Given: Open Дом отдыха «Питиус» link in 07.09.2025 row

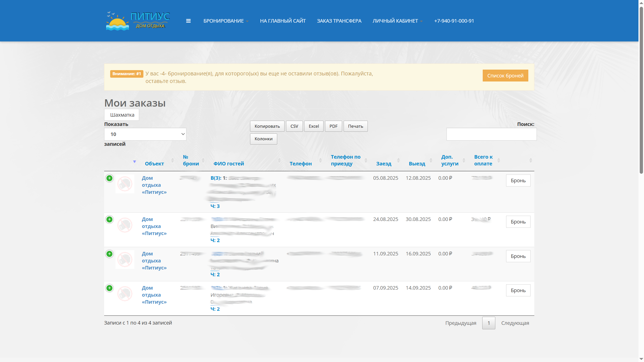Looking at the screenshot, I should (154, 295).
